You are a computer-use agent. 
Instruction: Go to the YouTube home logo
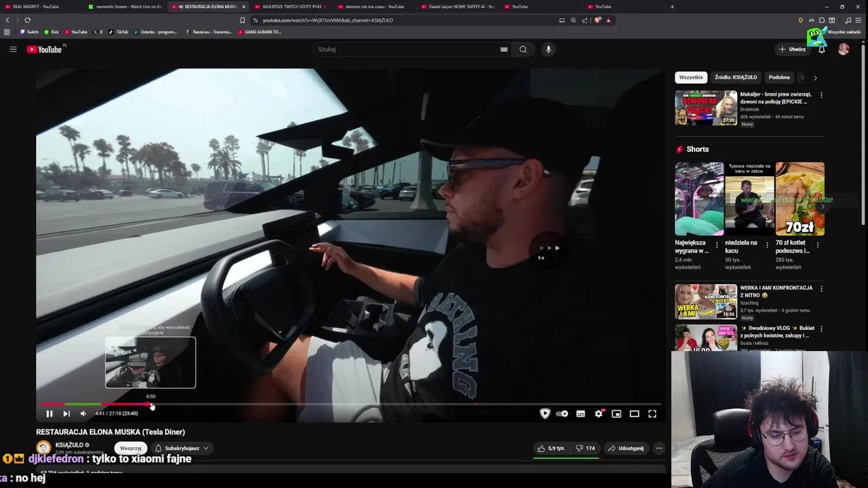[44, 49]
